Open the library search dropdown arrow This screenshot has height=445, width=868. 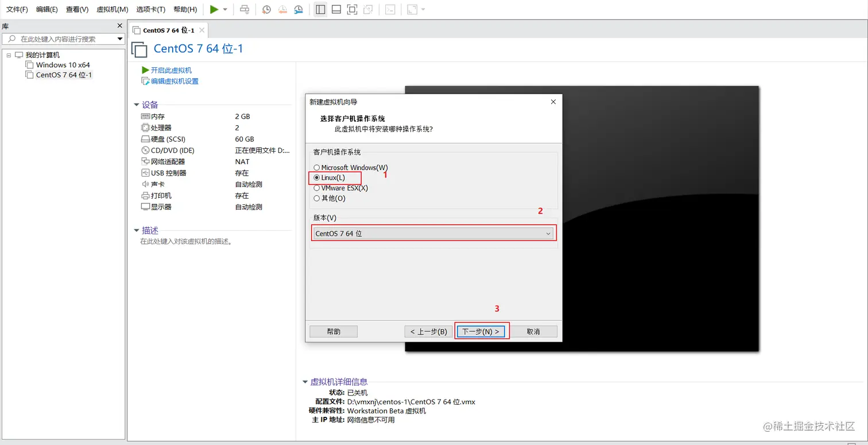tap(120, 39)
